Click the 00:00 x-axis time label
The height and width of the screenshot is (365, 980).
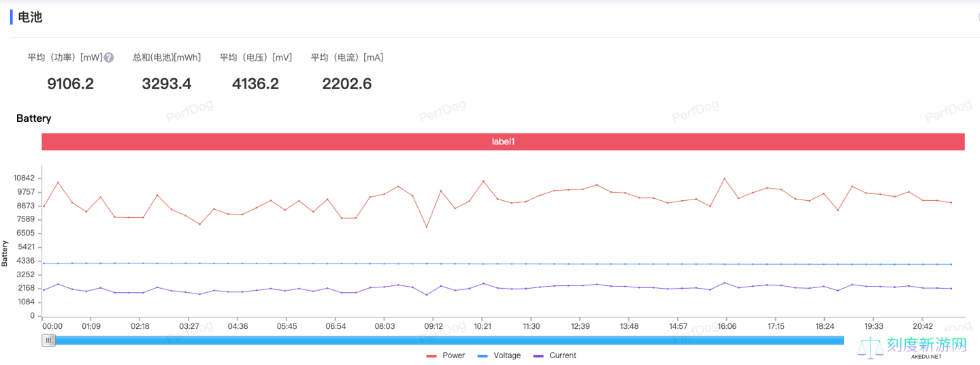pyautogui.click(x=52, y=327)
